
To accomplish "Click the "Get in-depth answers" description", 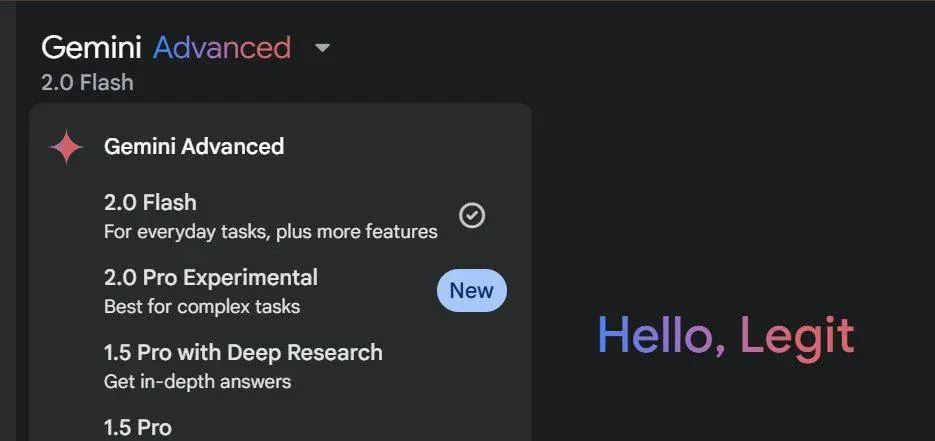I will tap(197, 381).
